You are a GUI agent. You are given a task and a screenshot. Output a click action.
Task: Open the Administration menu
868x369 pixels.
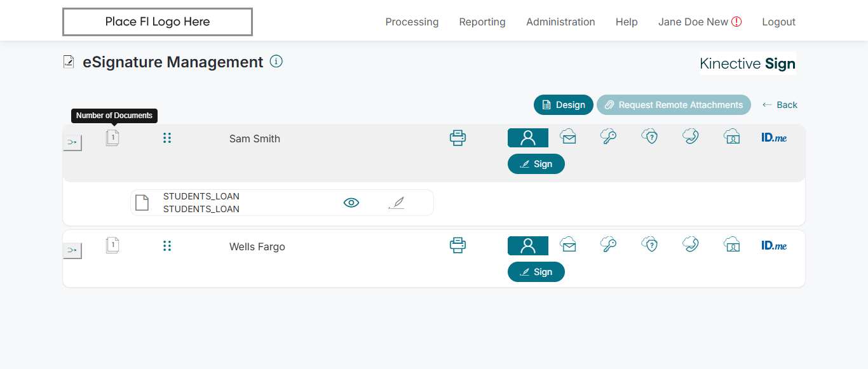pos(560,22)
